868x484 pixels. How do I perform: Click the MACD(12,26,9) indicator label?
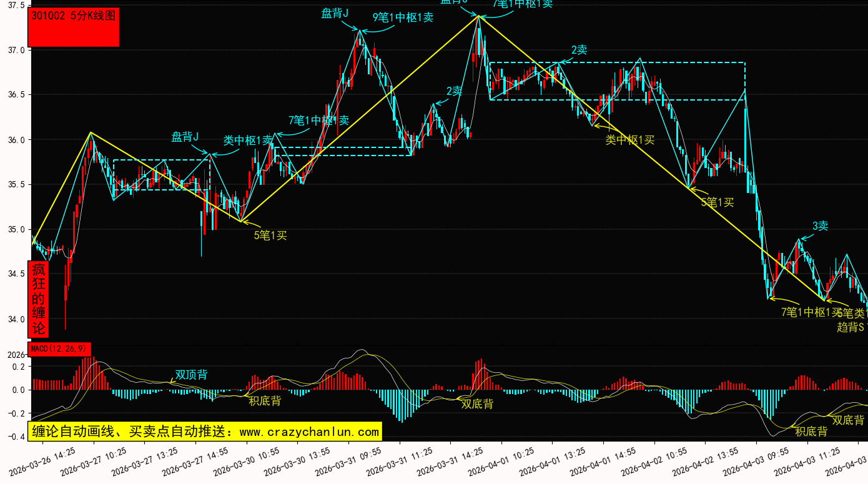point(59,348)
